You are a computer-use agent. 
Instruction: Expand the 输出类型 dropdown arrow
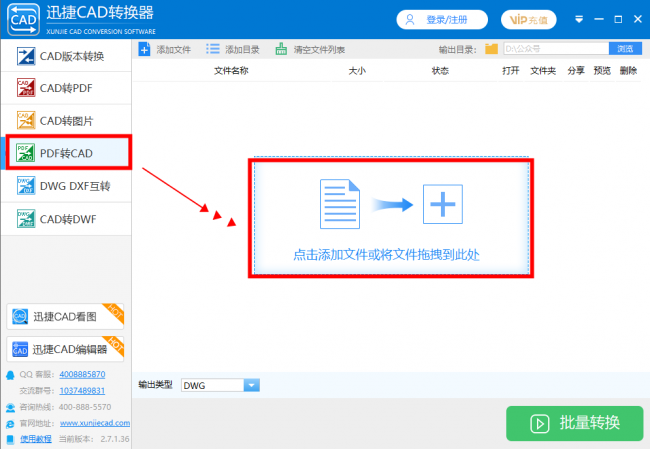coord(252,385)
